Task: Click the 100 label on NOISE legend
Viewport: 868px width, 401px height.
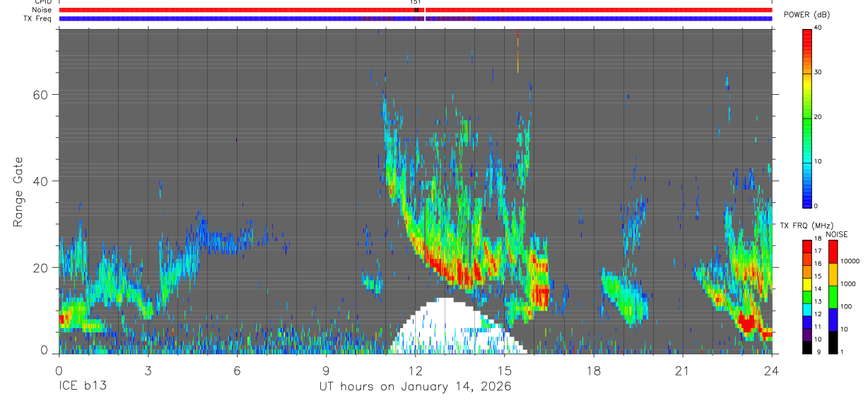Action: (x=847, y=307)
